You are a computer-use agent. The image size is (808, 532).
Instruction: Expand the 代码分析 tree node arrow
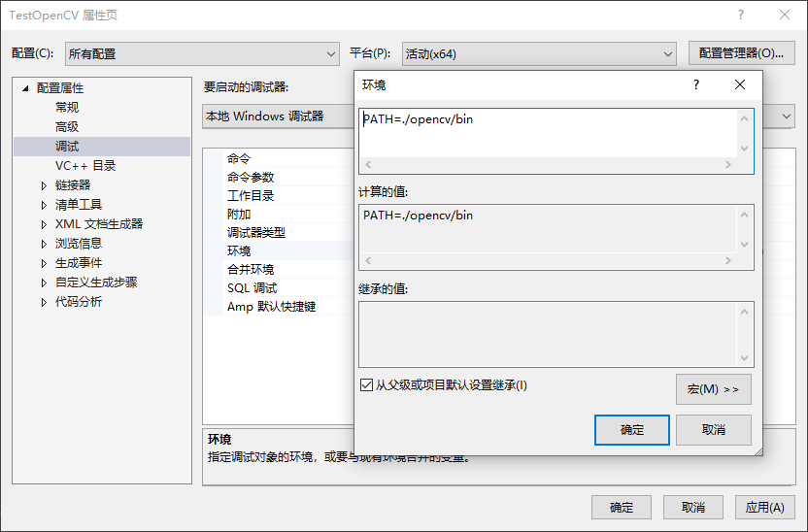pos(44,302)
